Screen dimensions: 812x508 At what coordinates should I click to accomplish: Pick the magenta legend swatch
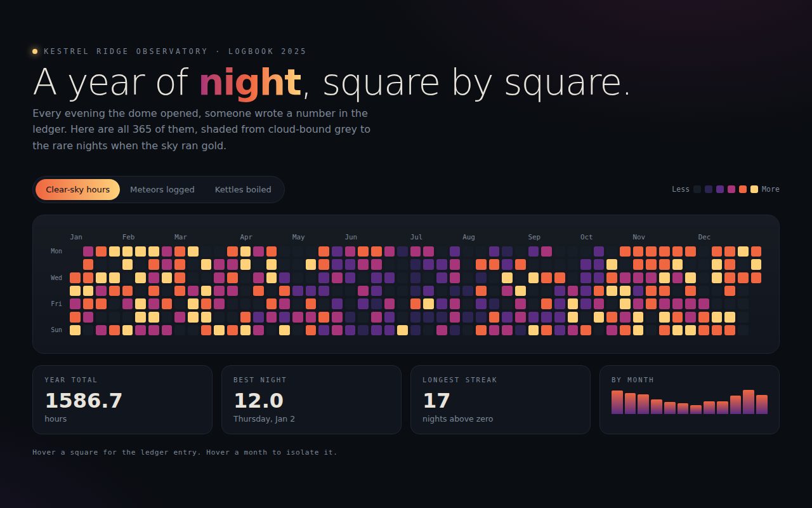[x=731, y=189]
